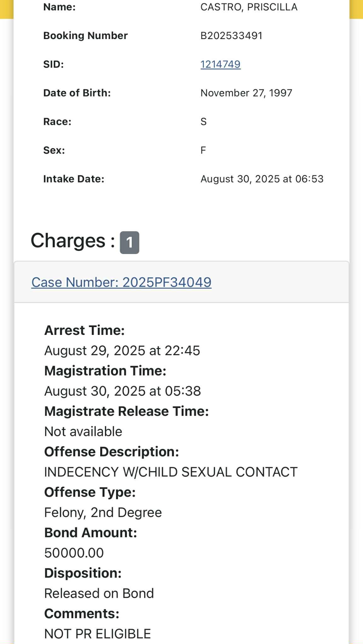The width and height of the screenshot is (363, 644).
Task: Click the arrest time August 29 value
Action: click(x=122, y=351)
